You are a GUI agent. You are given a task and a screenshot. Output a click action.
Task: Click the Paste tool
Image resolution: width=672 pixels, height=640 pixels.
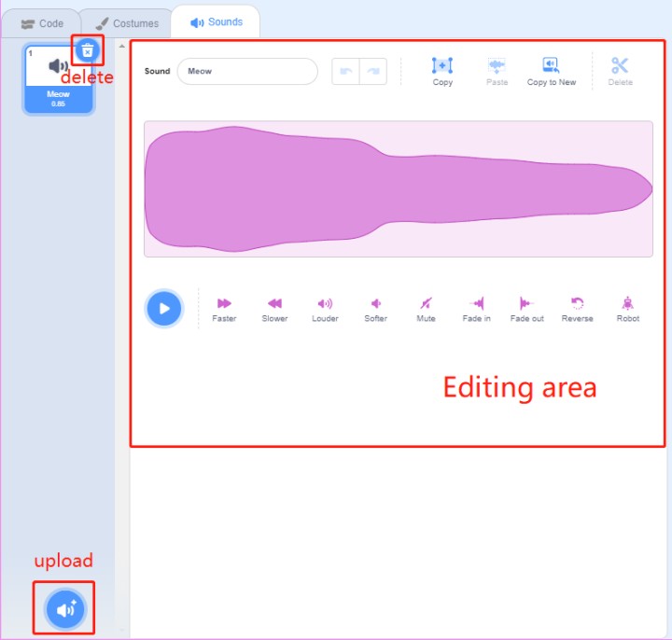(497, 72)
